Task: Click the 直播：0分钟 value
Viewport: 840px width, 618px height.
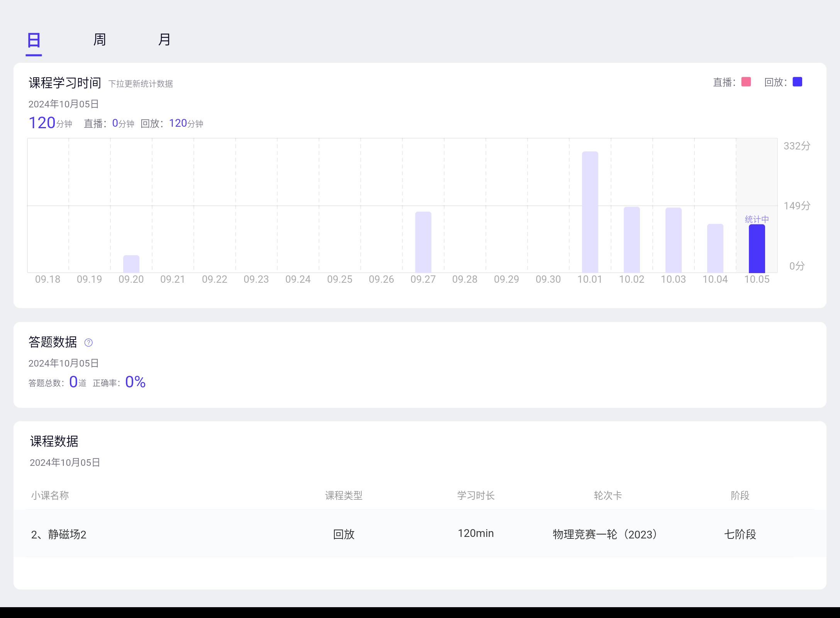Action: coord(109,124)
